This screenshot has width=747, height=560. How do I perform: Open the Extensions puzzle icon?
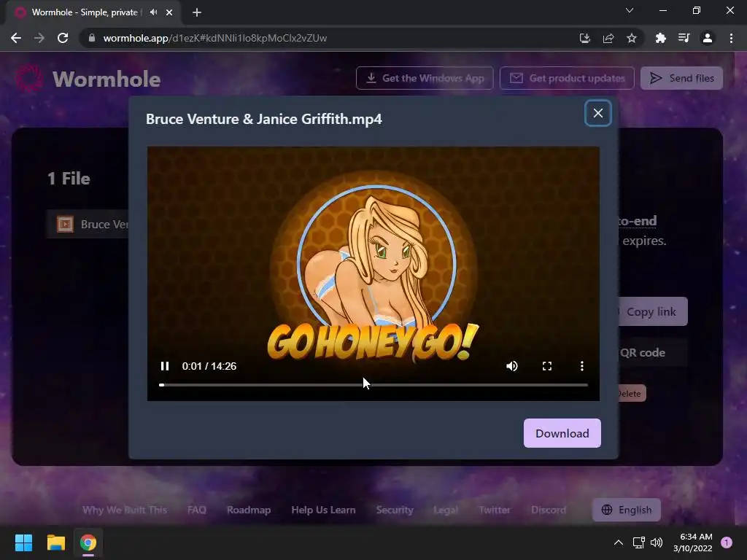click(660, 38)
